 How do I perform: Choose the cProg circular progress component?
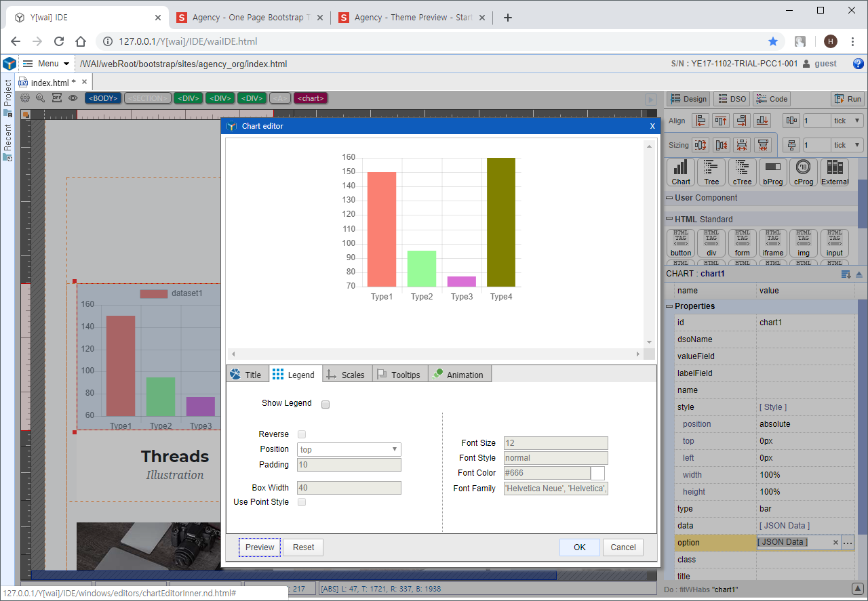pyautogui.click(x=804, y=172)
